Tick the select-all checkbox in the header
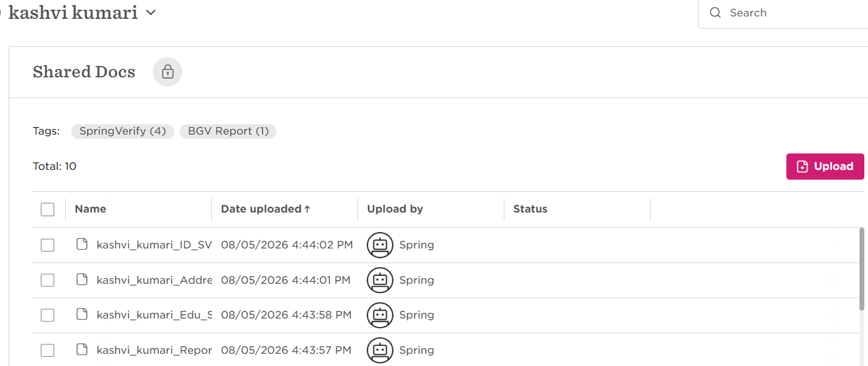This screenshot has width=868, height=366. click(x=48, y=209)
